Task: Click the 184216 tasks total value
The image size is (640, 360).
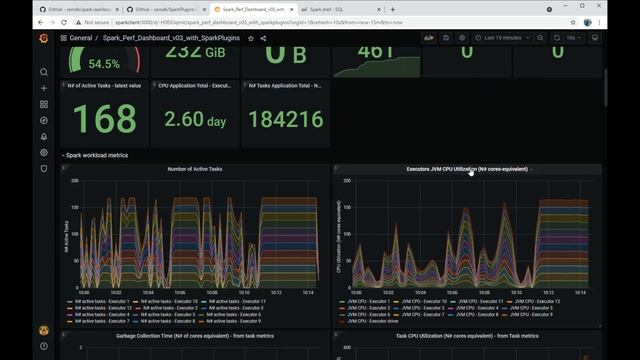Action: click(286, 119)
